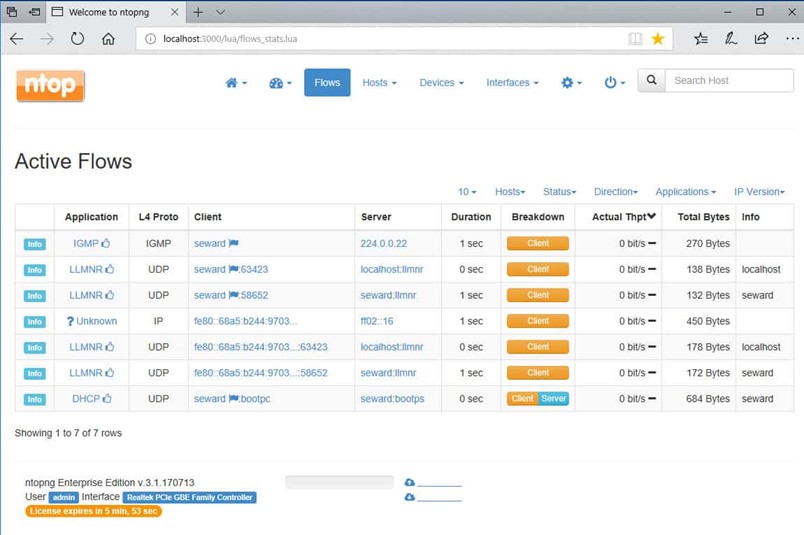Open the power icon menu
The width and height of the screenshot is (804, 535).
(x=614, y=83)
